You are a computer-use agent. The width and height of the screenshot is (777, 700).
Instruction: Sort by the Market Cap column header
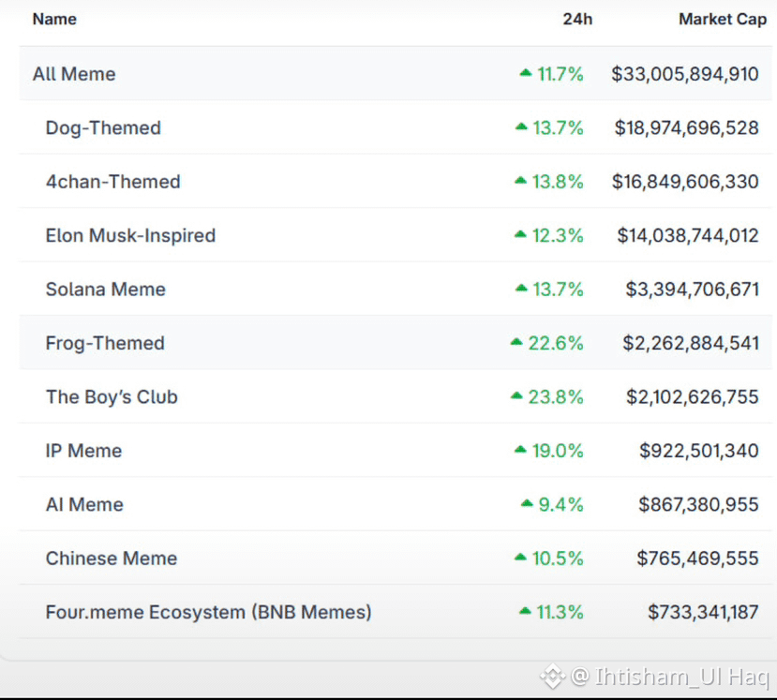pos(723,19)
